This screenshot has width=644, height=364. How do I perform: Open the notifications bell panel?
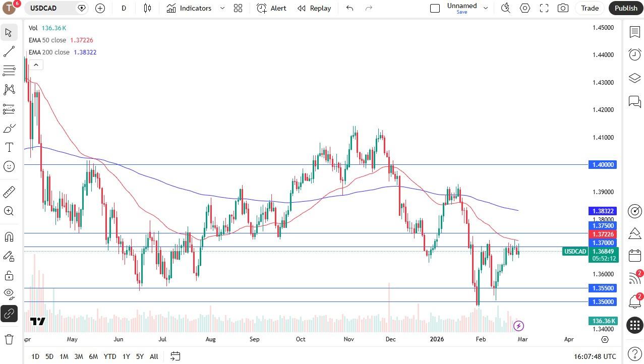click(634, 301)
